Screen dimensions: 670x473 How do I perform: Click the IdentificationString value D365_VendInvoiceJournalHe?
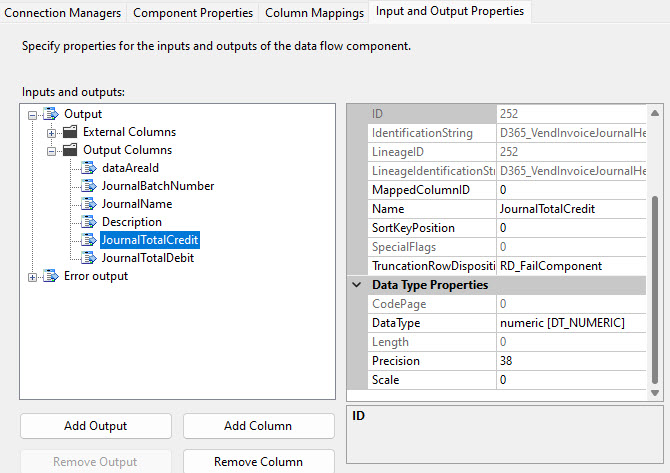click(x=571, y=133)
